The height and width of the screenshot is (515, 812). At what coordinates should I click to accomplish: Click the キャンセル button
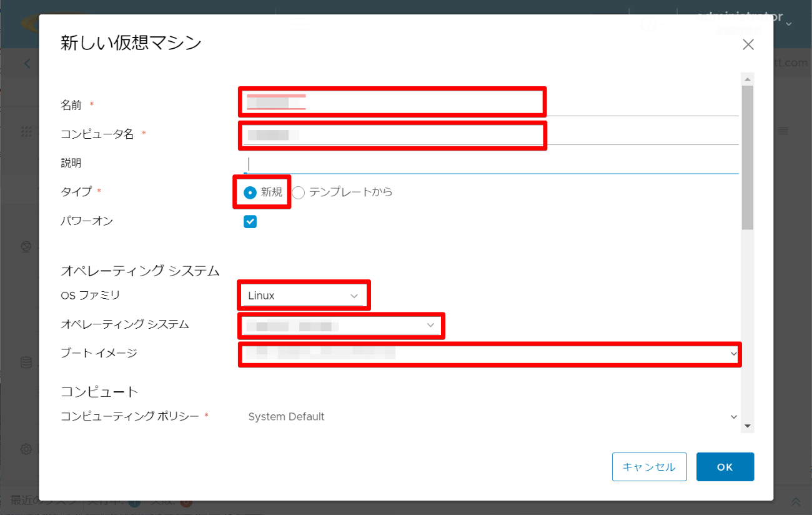pos(649,467)
